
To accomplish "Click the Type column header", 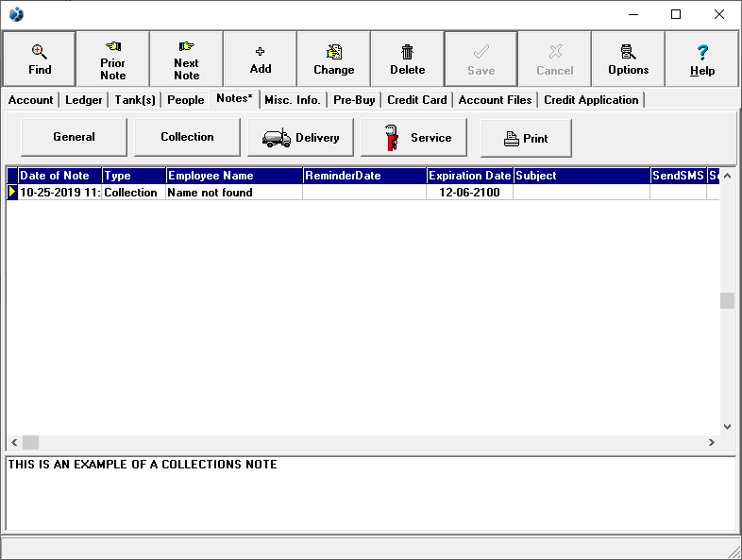I will pyautogui.click(x=134, y=176).
